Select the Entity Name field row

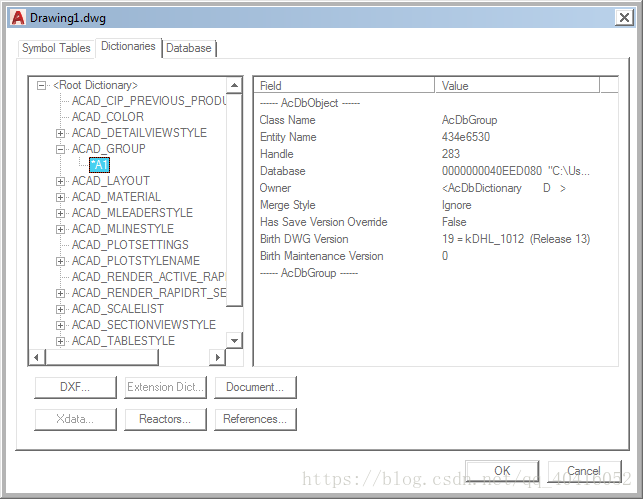(436, 137)
